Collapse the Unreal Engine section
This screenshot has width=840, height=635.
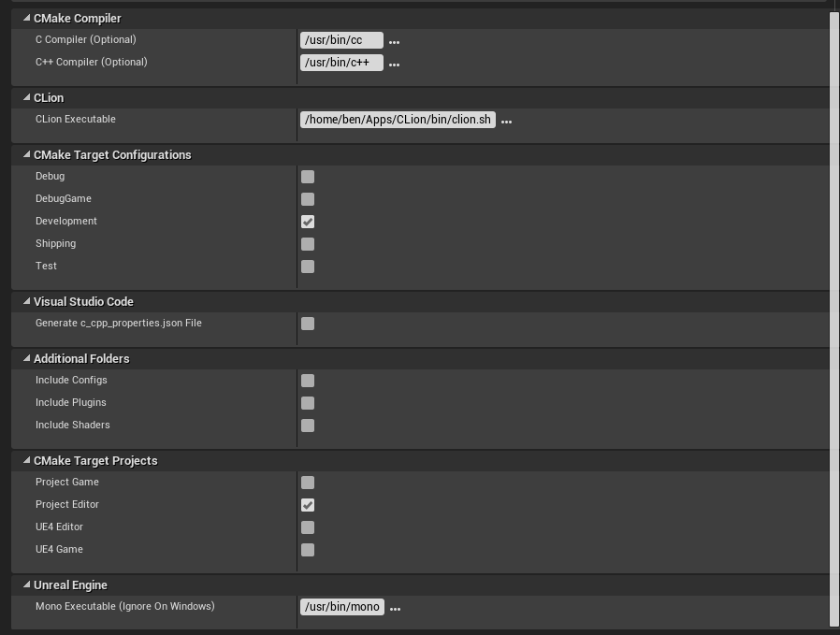click(25, 584)
